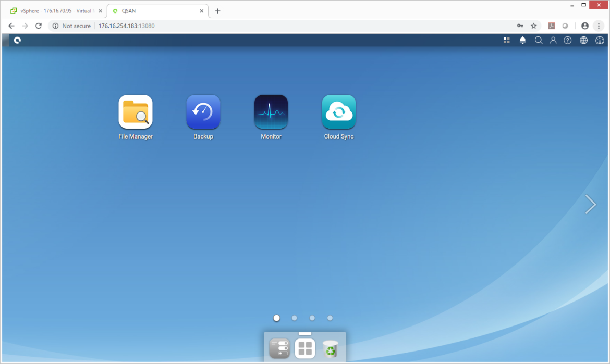This screenshot has height=364, width=610.
Task: Open the user account menu icon
Action: pos(553,40)
